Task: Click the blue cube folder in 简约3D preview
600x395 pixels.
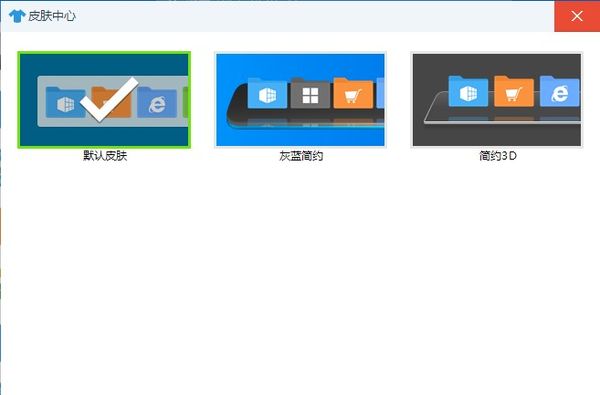Action: 468,91
